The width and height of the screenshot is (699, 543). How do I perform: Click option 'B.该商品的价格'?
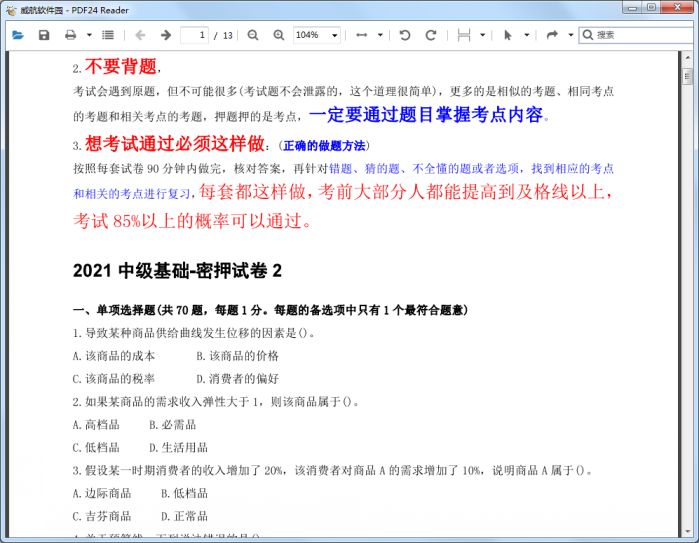238,356
